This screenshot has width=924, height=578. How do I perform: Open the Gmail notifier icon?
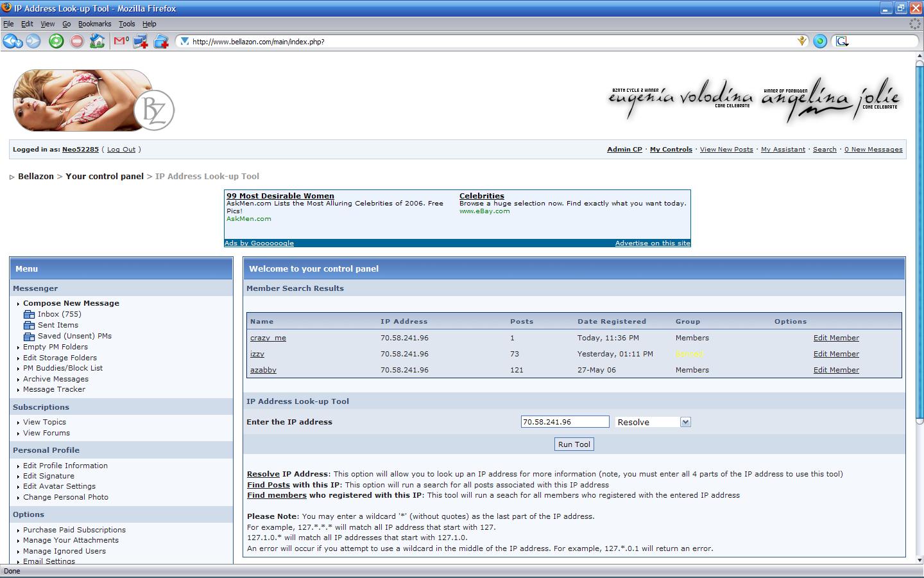tap(121, 42)
